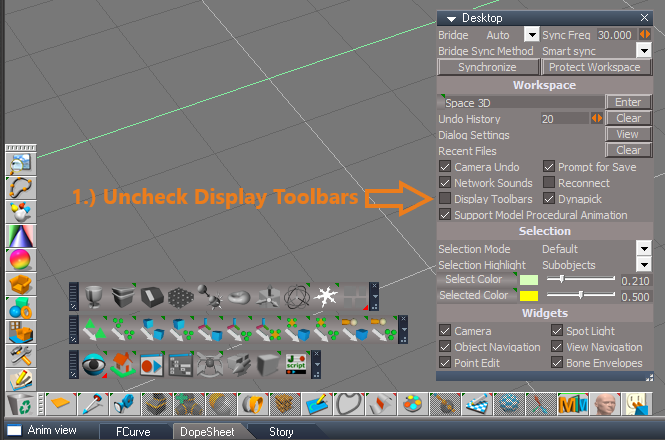Click the yellow Selected Color swatch
This screenshot has width=665, height=440.
coord(529,296)
